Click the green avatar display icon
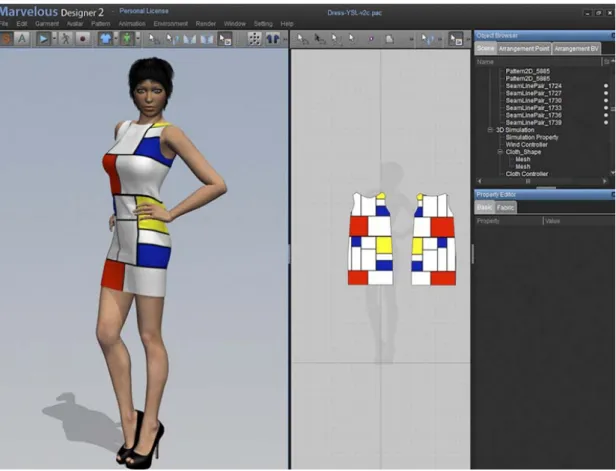Viewport: 616px width, 471px height. click(127, 39)
